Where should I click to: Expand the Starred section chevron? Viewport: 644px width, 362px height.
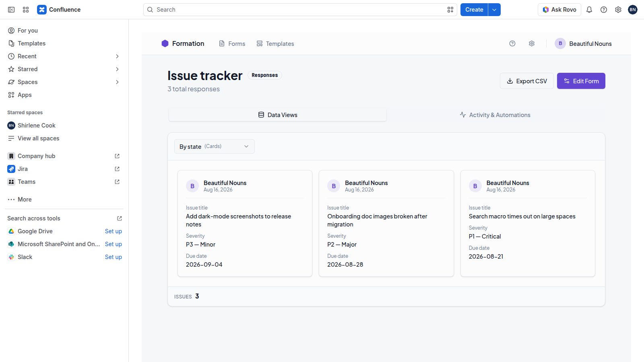(x=117, y=69)
